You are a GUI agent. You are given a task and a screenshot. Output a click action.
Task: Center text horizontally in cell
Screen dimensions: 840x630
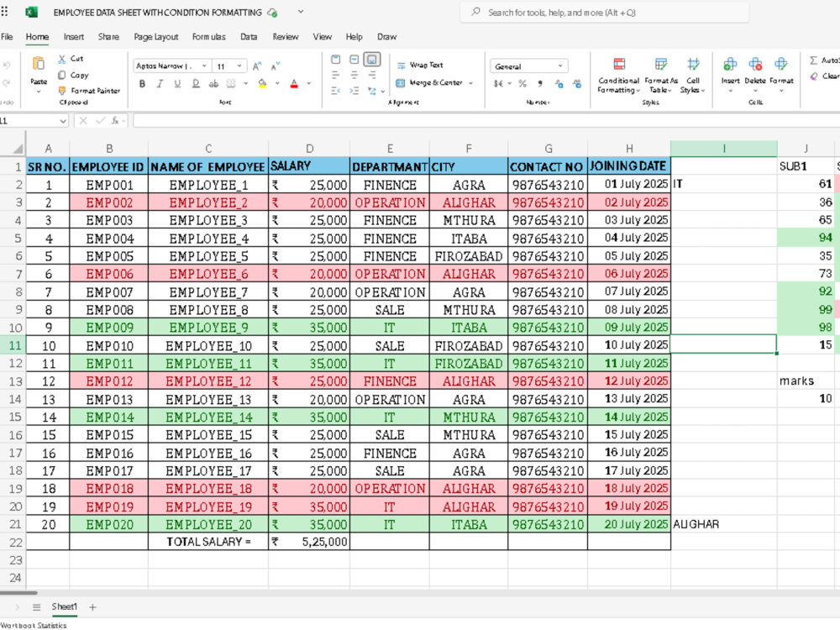pos(354,75)
